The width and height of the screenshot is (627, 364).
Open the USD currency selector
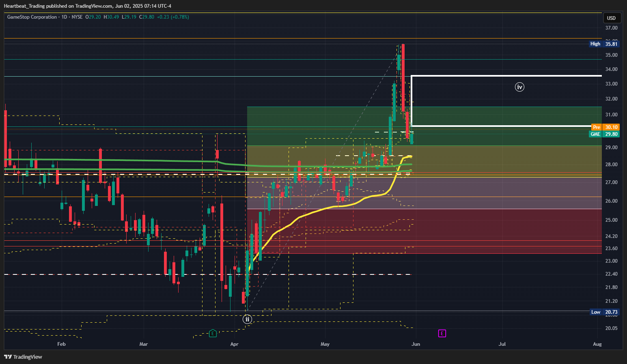pyautogui.click(x=611, y=18)
